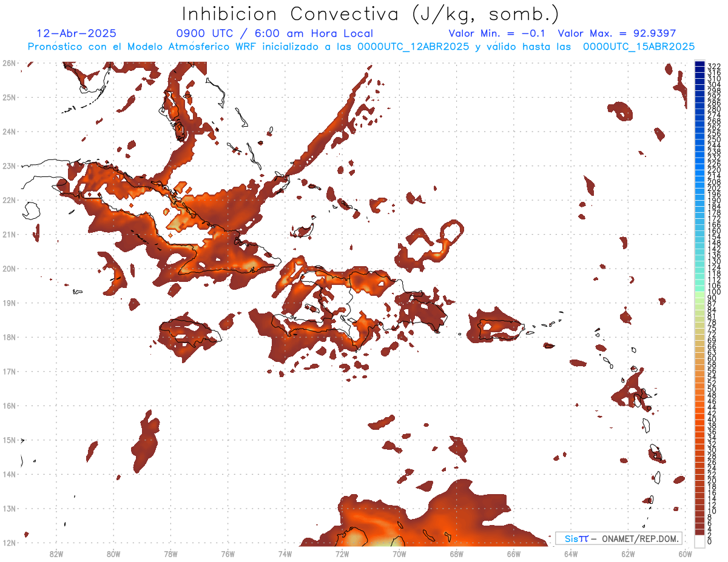Click the 20N latitude label
This screenshot has width=728, height=562.
point(9,269)
